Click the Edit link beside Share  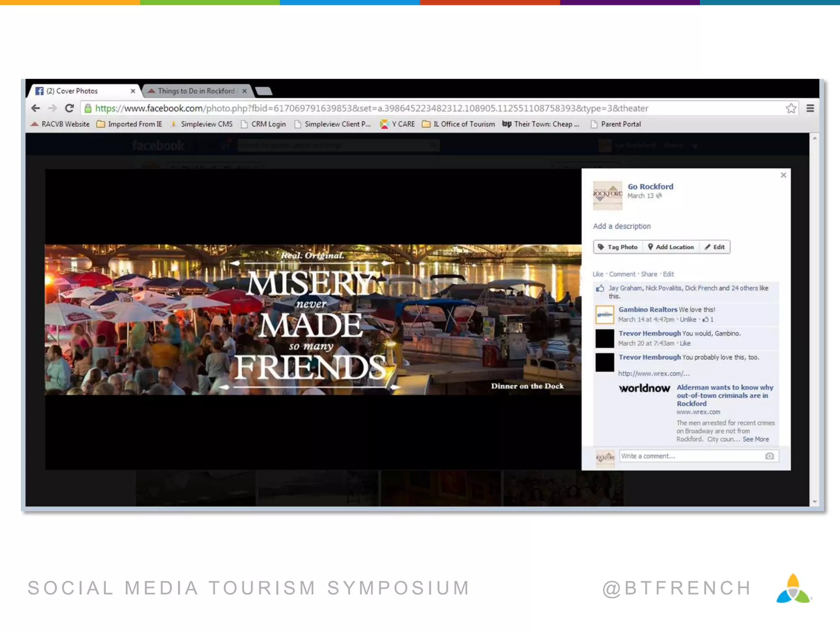[x=668, y=274]
